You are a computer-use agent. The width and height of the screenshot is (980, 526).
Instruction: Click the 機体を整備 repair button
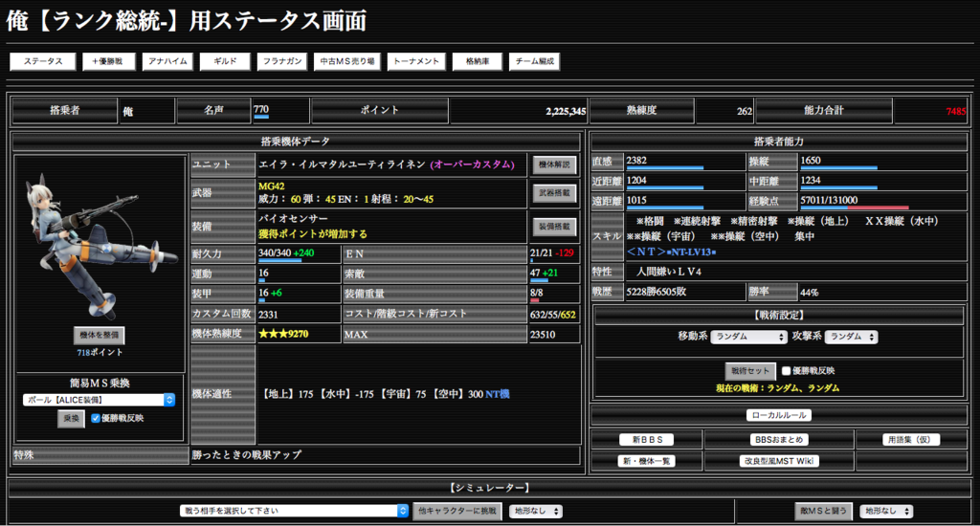pyautogui.click(x=100, y=335)
